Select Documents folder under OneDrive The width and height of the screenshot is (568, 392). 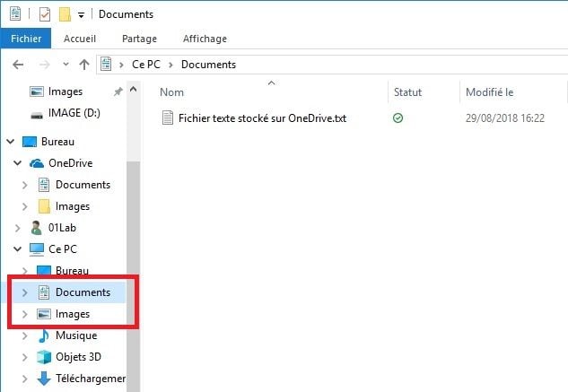(83, 185)
